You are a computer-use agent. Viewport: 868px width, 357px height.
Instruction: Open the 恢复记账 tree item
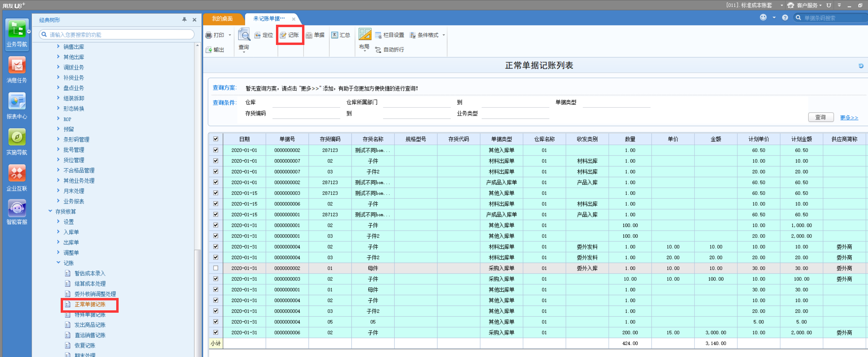[85, 345]
